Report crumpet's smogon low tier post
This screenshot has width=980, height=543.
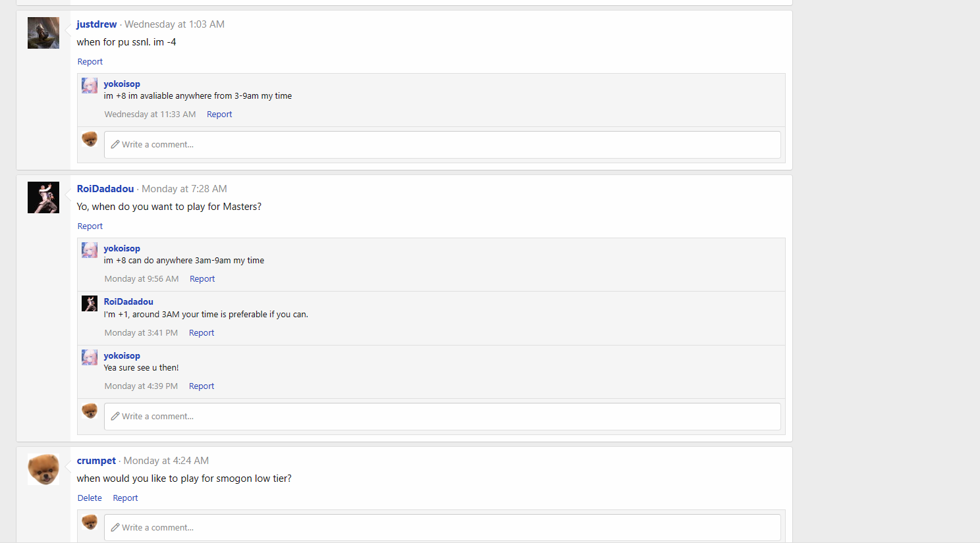click(125, 498)
